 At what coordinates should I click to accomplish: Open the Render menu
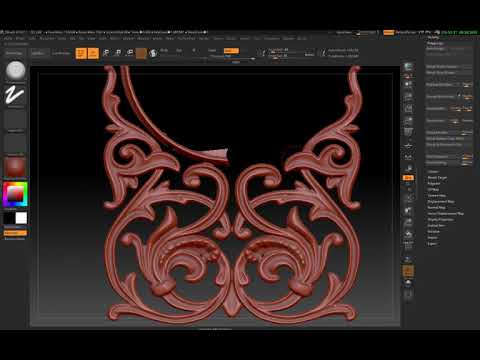(x=204, y=39)
